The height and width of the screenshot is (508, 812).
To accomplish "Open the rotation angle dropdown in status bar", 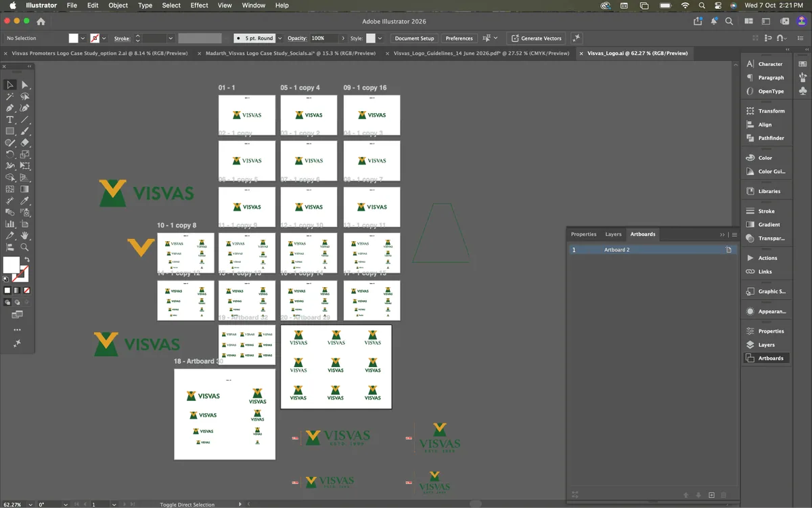I will coord(66,505).
